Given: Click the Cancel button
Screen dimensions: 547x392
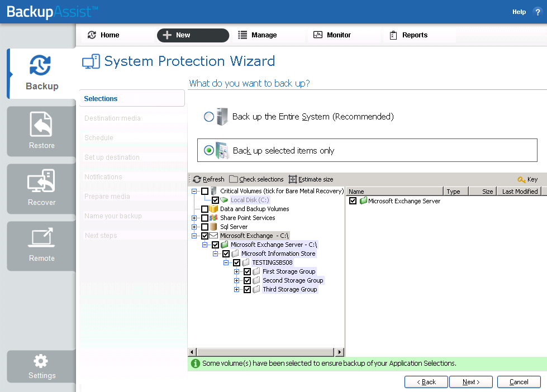Looking at the screenshot, I should point(519,382).
